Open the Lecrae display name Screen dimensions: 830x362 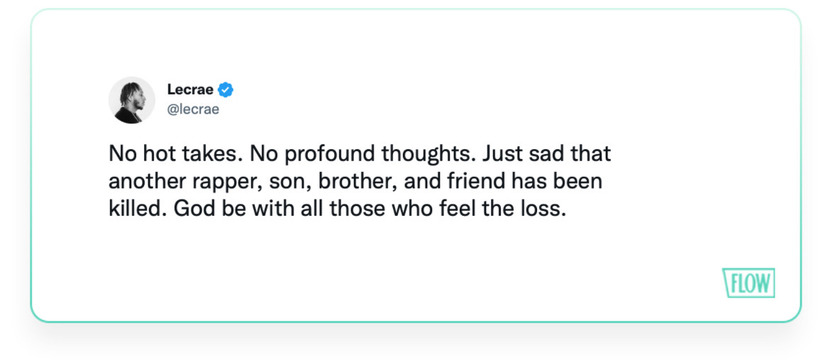coord(190,90)
